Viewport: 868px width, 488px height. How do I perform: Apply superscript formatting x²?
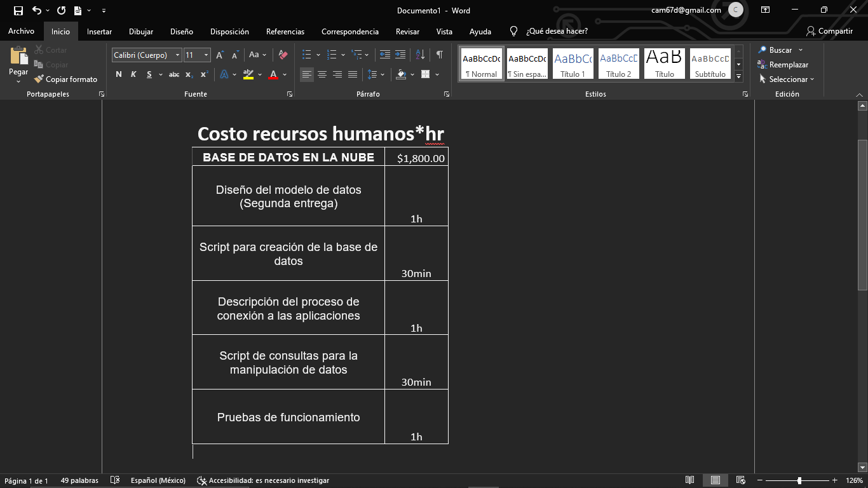click(204, 74)
